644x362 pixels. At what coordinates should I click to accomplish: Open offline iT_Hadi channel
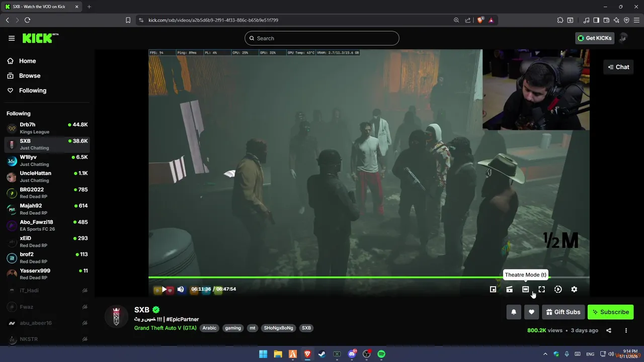[x=47, y=291]
